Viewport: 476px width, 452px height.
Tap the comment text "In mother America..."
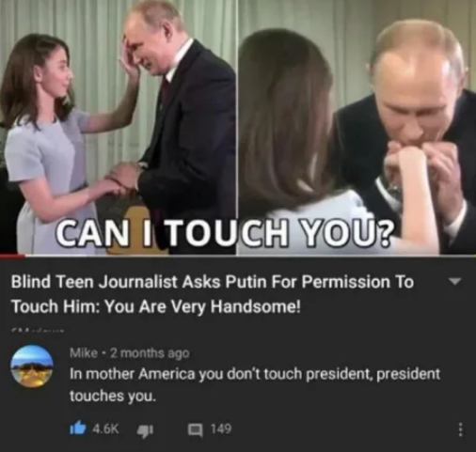255,385
